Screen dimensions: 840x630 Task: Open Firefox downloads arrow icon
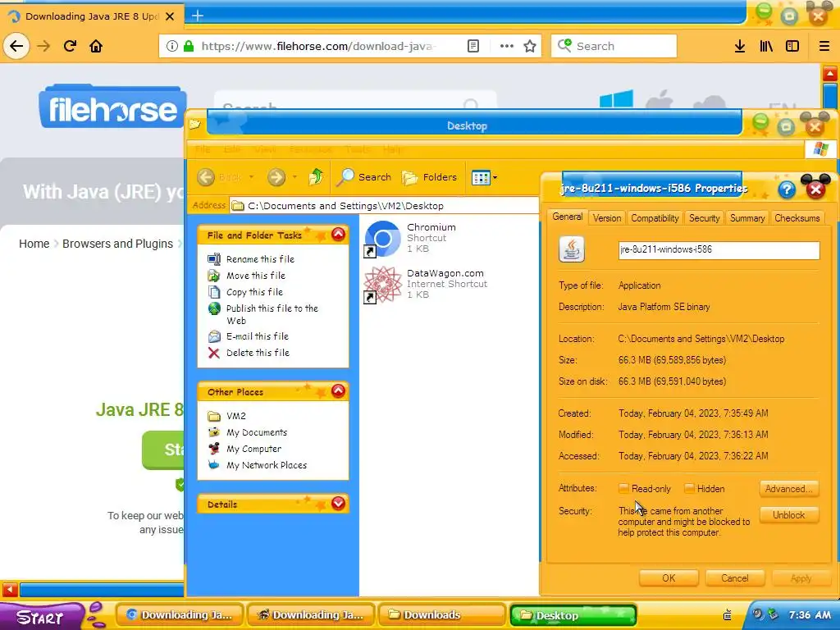(740, 46)
